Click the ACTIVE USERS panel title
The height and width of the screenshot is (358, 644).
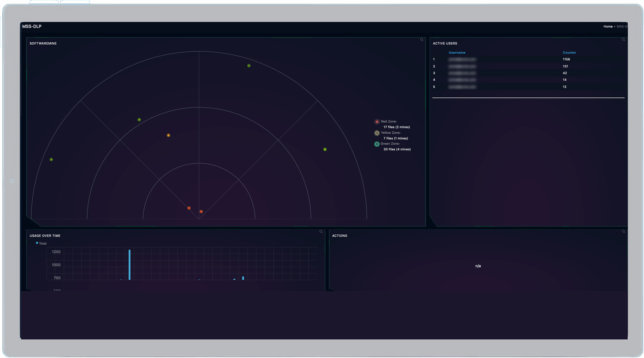coord(445,43)
